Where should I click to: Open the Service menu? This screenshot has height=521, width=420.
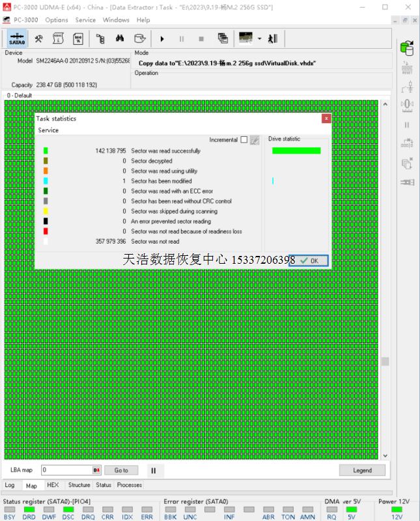click(85, 20)
